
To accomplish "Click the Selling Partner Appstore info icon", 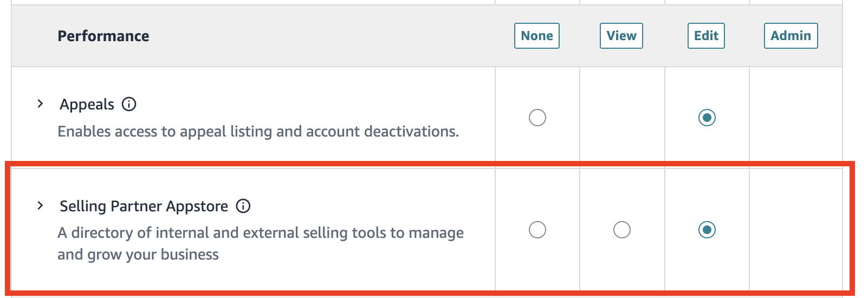I will (x=243, y=206).
